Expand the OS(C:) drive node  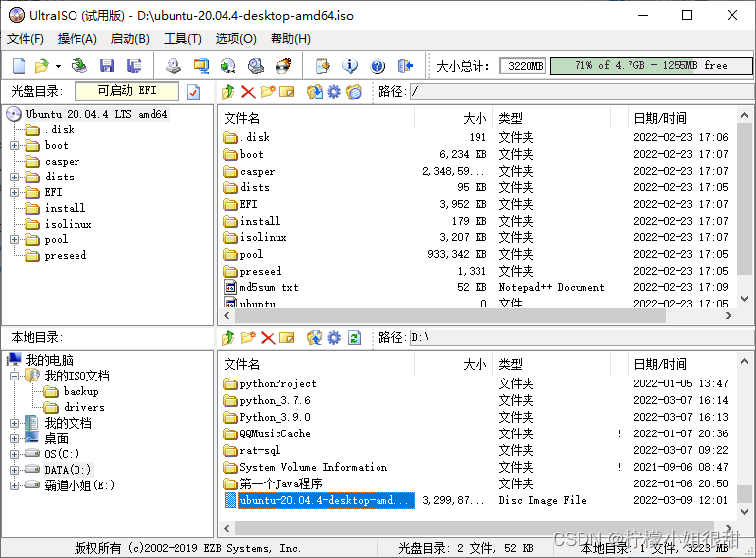tap(15, 454)
